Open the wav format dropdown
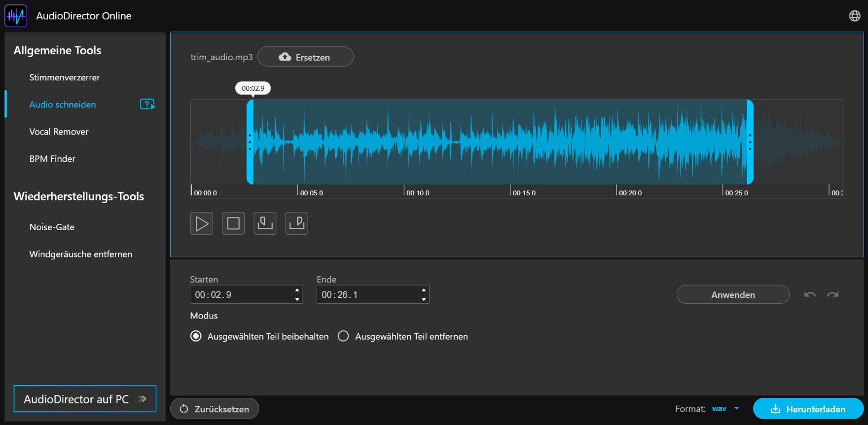 (725, 409)
